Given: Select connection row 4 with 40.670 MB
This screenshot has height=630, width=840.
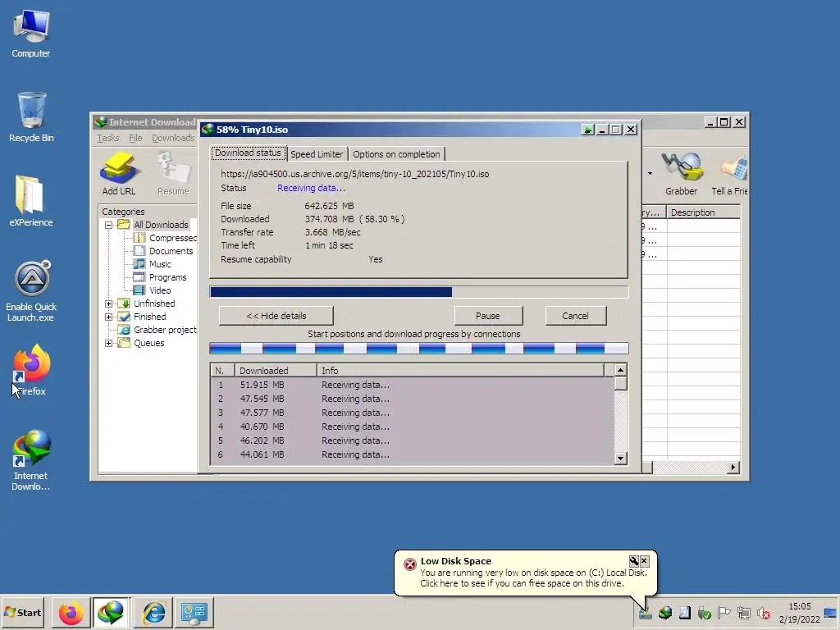Looking at the screenshot, I should tap(412, 427).
